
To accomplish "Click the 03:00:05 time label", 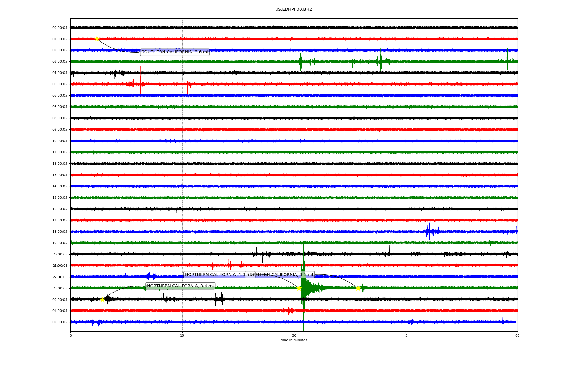I will (x=60, y=62).
